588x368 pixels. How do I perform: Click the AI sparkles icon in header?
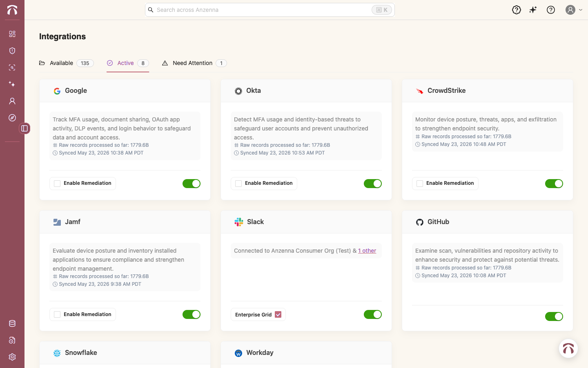coord(533,10)
